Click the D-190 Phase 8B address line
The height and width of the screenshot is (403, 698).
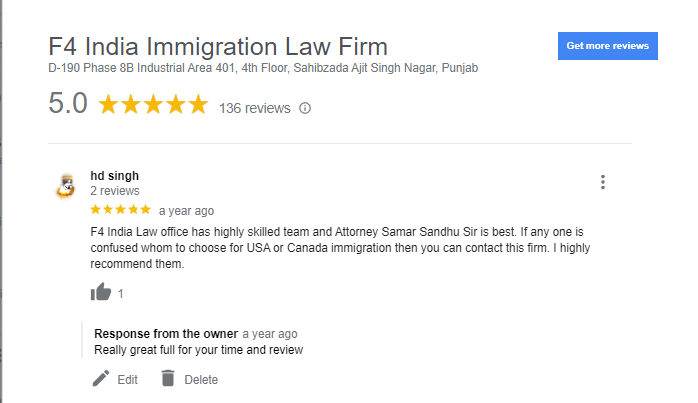(x=263, y=68)
